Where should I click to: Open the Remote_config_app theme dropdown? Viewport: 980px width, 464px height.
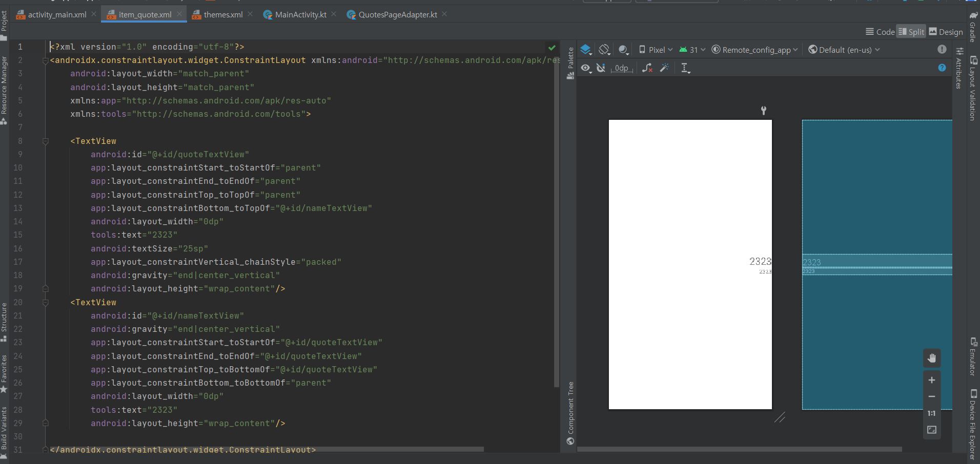click(x=754, y=50)
